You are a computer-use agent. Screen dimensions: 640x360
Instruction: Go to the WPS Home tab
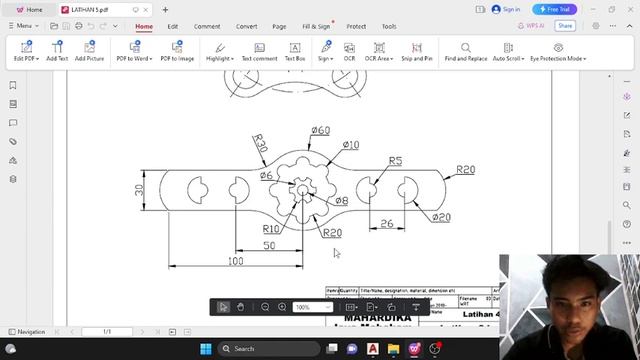pyautogui.click(x=29, y=10)
